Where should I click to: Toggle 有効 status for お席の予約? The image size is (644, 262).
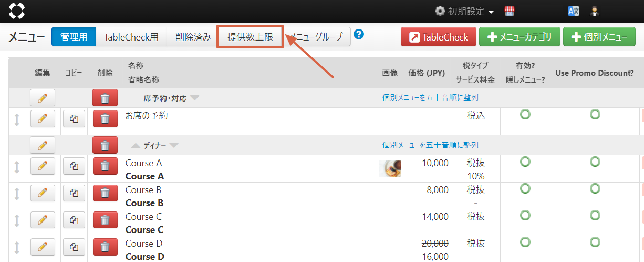coord(525,114)
